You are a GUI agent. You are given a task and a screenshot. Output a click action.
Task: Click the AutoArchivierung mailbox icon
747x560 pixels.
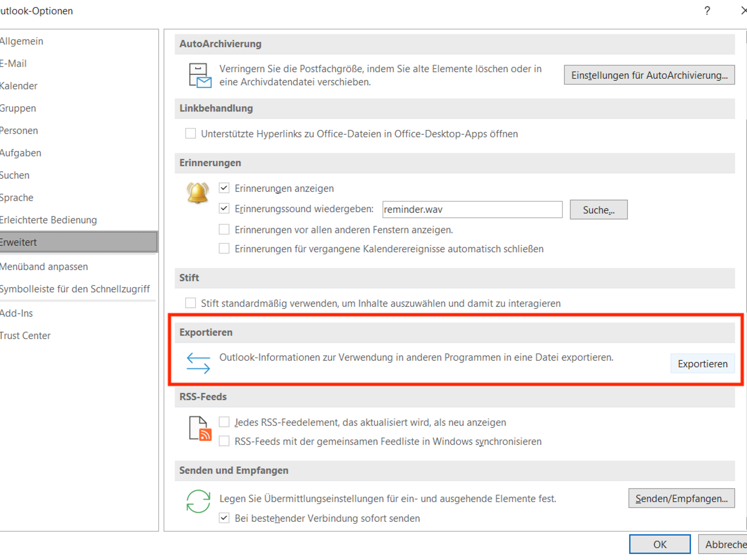coord(199,75)
